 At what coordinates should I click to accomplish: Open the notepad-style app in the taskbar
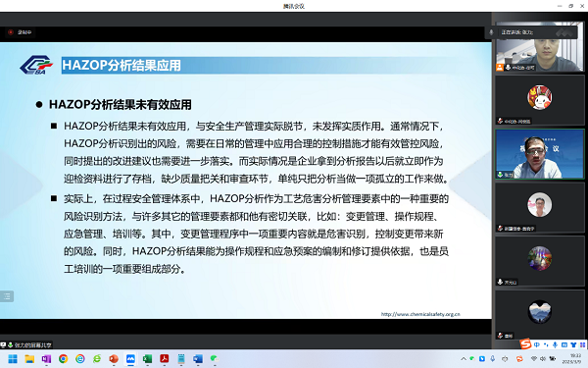click(x=181, y=359)
